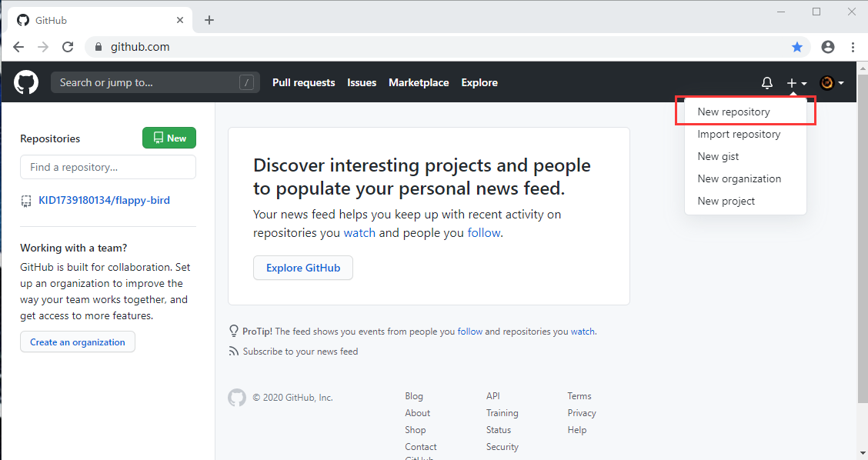The image size is (868, 460).
Task: Open the Security footer link
Action: coord(502,447)
